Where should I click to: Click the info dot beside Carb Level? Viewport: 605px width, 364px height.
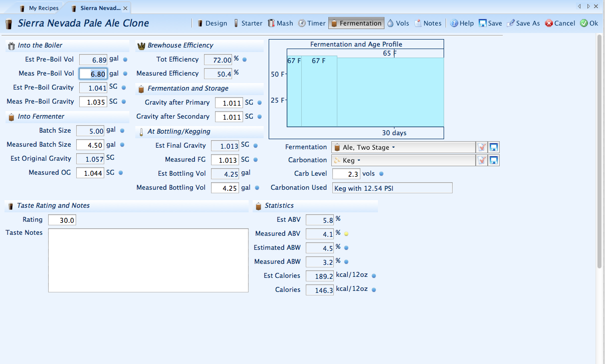381,174
